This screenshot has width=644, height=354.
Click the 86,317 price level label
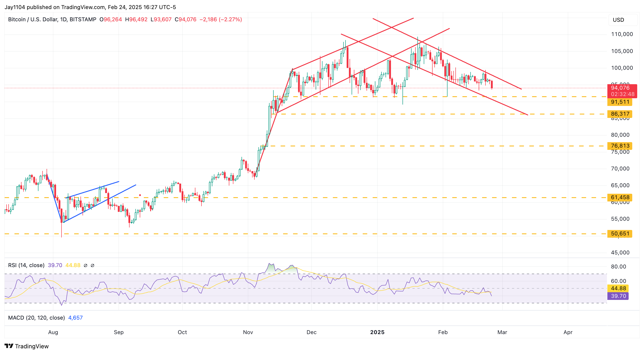coord(620,114)
